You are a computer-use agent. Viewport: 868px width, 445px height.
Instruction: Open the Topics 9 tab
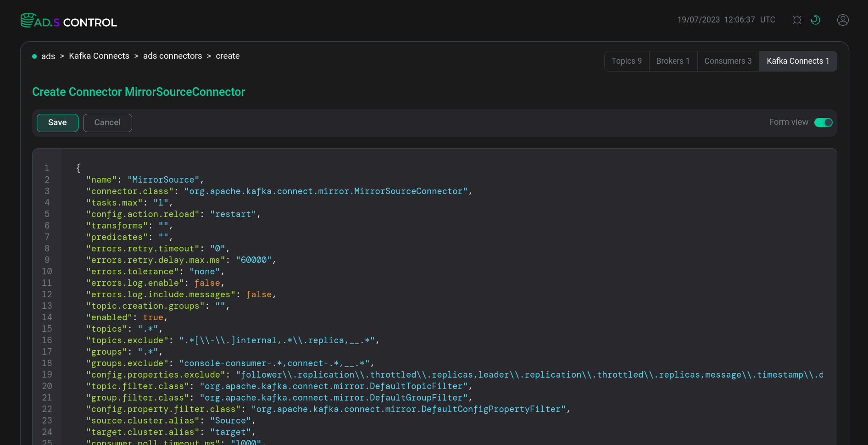[x=627, y=61]
